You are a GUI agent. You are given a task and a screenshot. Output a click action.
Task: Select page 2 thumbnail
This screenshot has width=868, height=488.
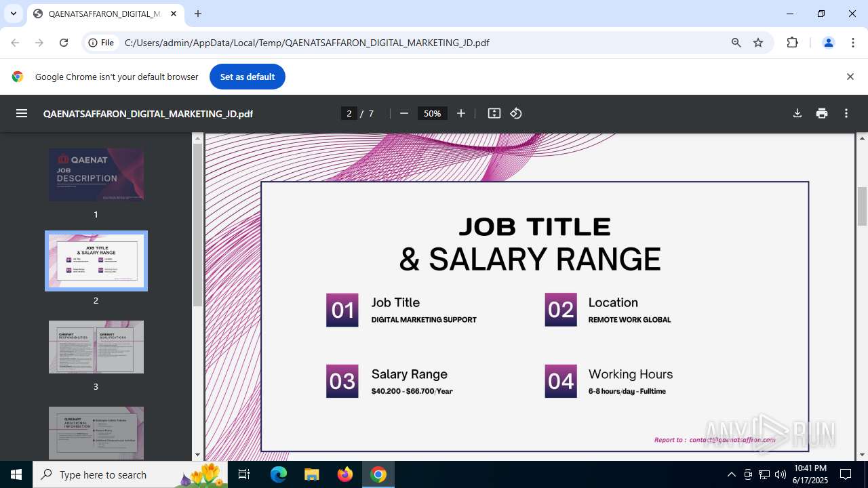coord(96,261)
